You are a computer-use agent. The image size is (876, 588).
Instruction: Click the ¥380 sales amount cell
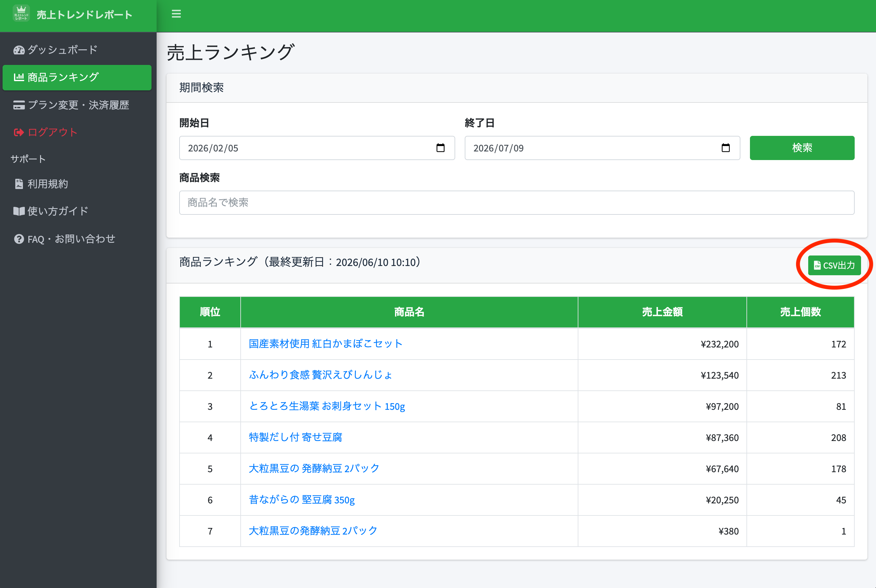(x=662, y=531)
